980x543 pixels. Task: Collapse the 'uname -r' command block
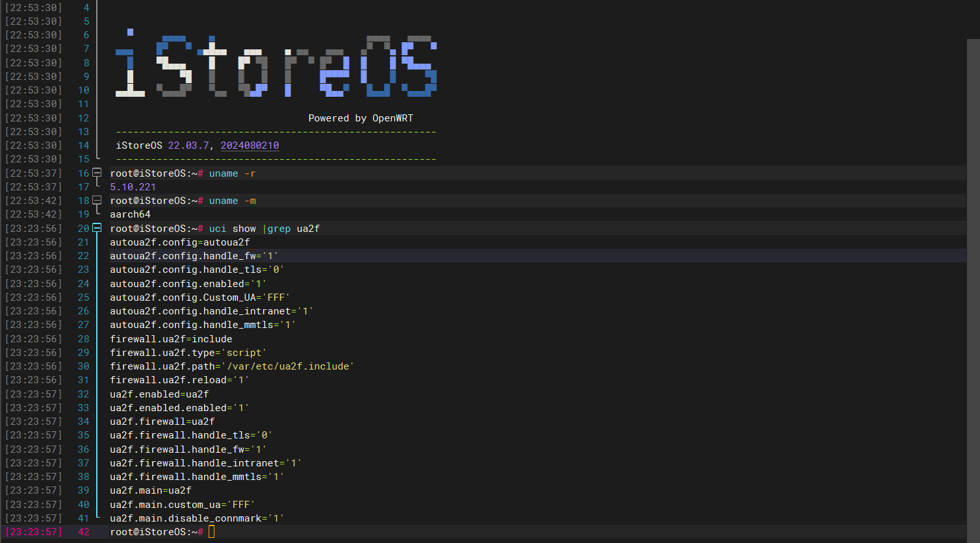[97, 173]
